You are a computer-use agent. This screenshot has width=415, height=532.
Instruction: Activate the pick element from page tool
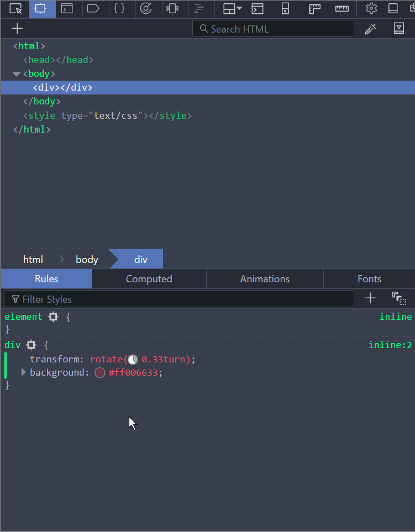[15, 9]
